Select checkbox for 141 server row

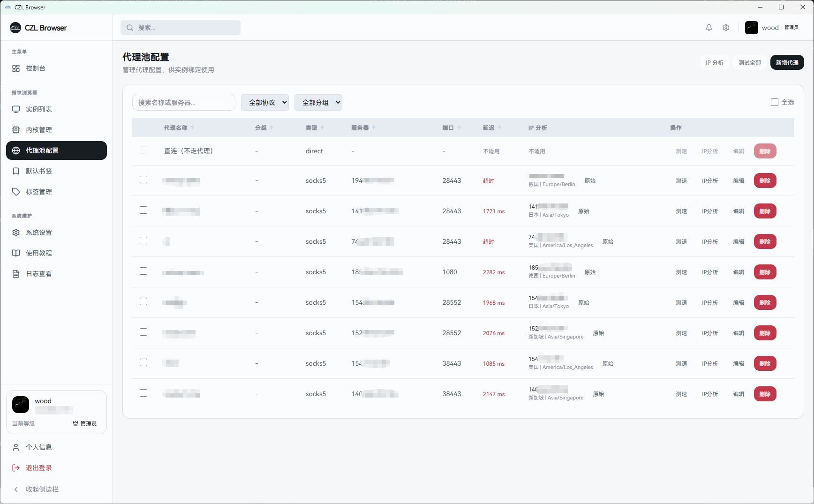pos(143,210)
